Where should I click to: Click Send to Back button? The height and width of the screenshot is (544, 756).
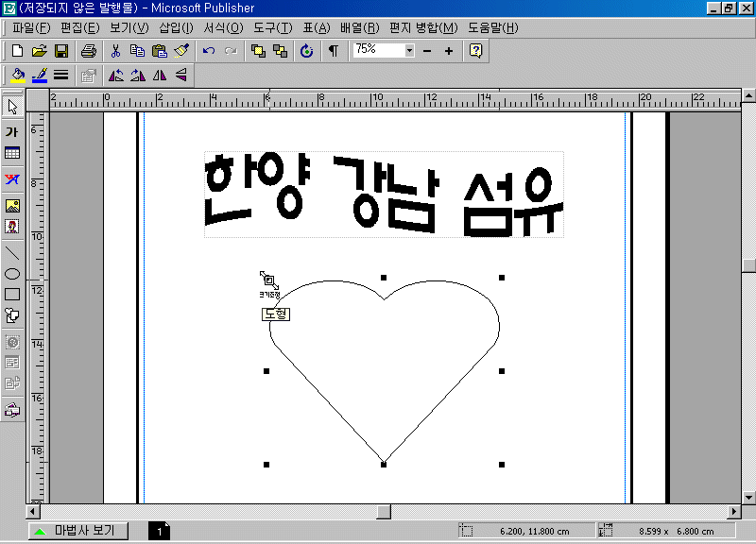pos(280,51)
